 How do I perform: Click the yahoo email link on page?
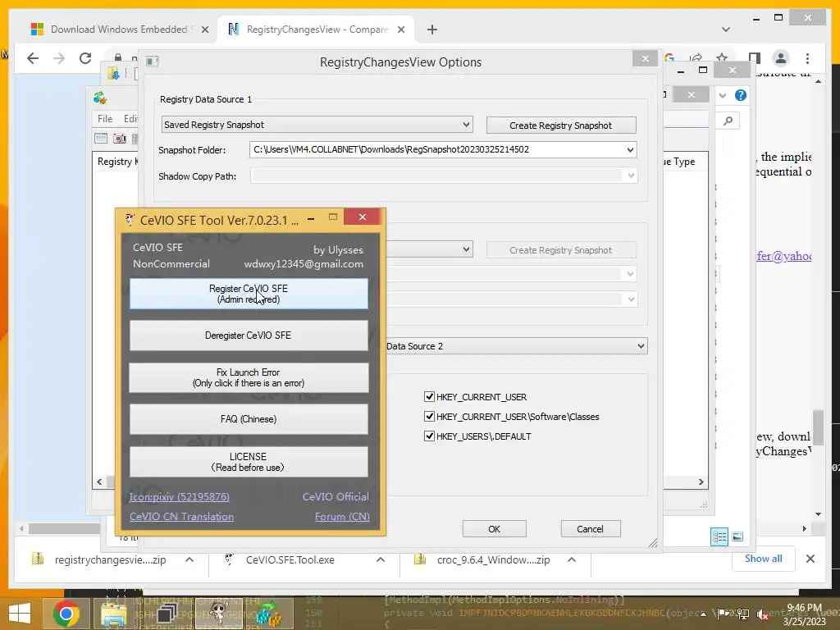pos(783,256)
